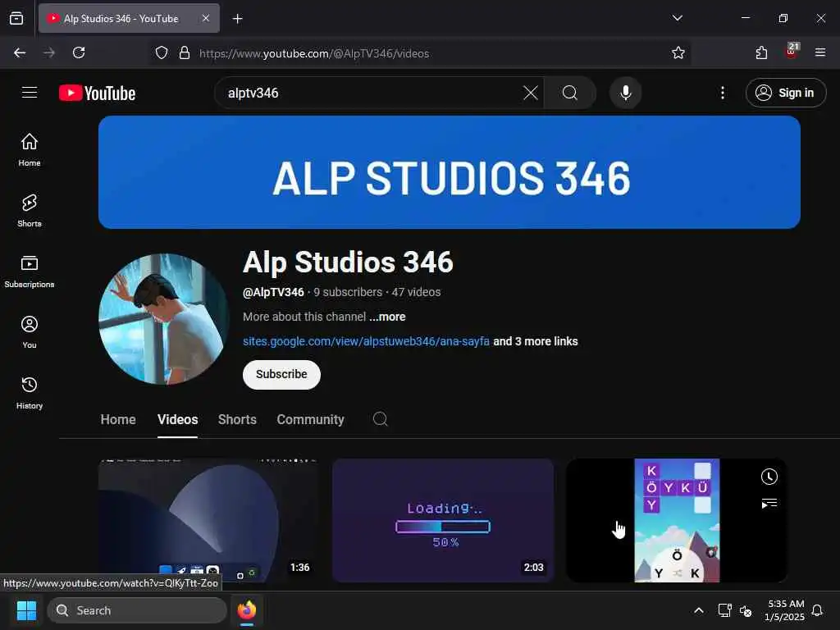Click the magnifier search button
Image resolution: width=840 pixels, height=630 pixels.
pyautogui.click(x=570, y=93)
